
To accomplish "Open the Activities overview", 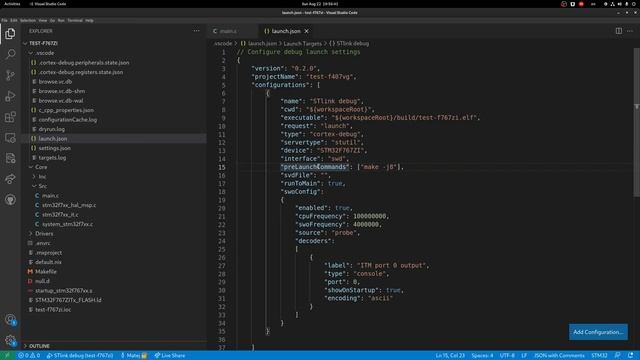I will [x=12, y=4].
